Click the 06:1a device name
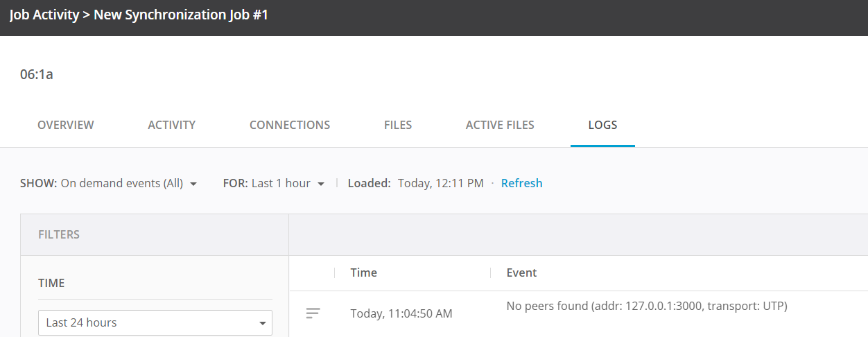Viewport: 868px width, 337px height. coord(37,74)
